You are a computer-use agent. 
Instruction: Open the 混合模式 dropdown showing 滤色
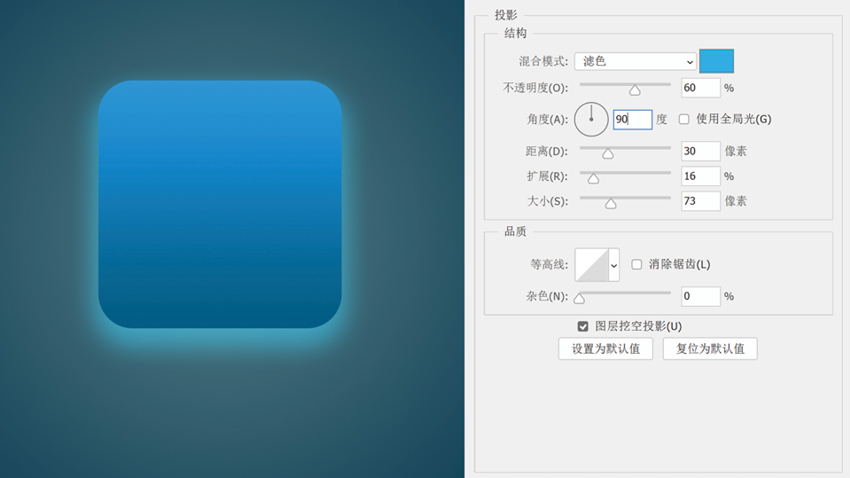tap(635, 61)
